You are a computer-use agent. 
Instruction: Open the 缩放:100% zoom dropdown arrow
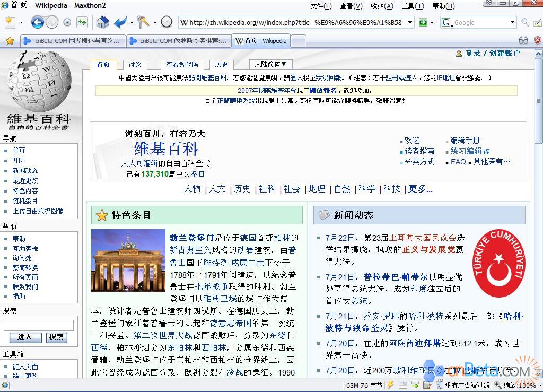click(x=540, y=385)
